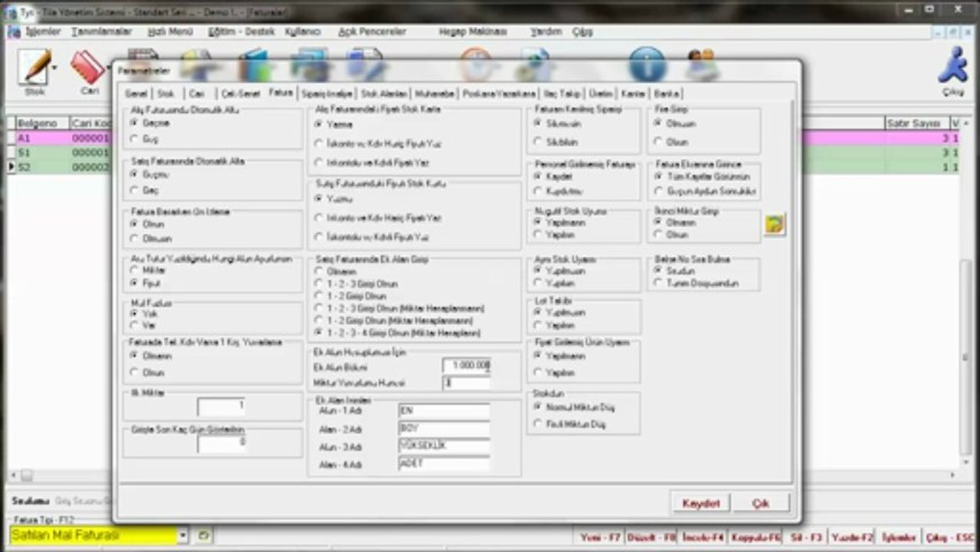
Task: Click the left arrow of the horizontal scrollbar
Action: click(x=13, y=475)
